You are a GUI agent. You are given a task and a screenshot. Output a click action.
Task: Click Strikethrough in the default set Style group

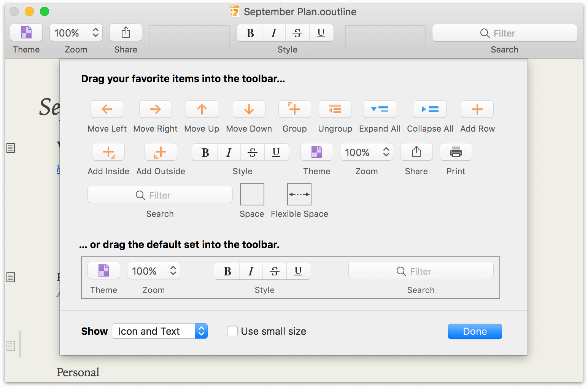[x=275, y=271]
